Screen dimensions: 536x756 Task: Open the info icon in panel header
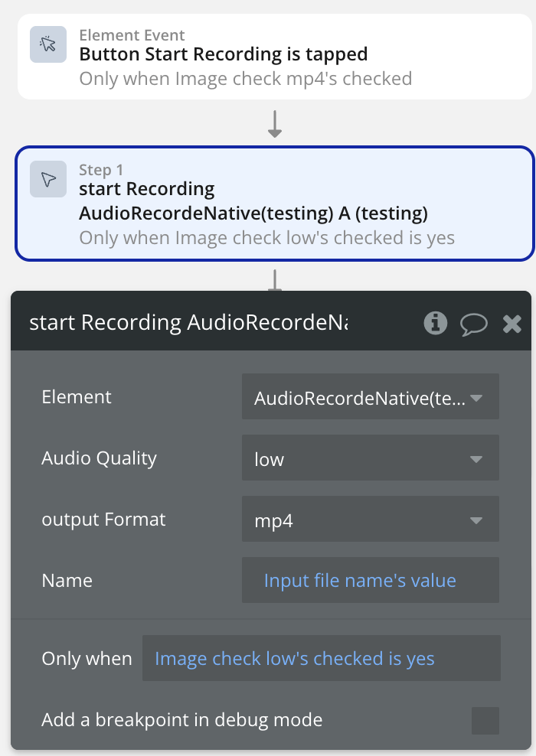(435, 323)
